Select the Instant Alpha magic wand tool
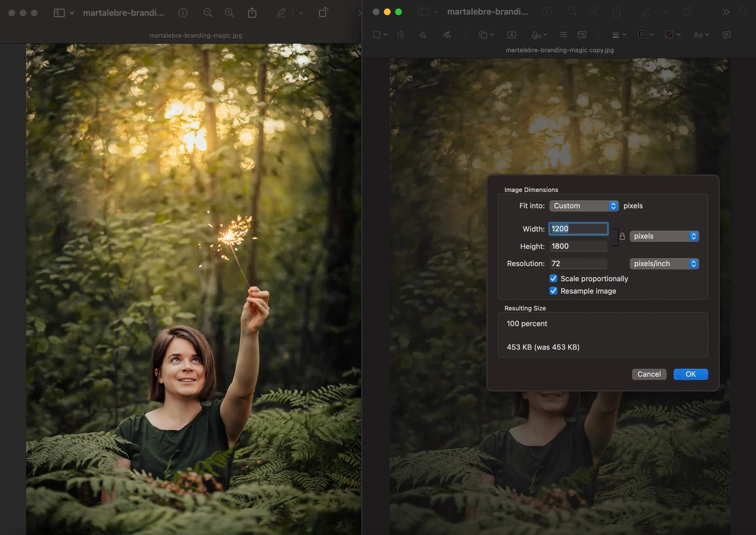The height and width of the screenshot is (535, 756). [400, 34]
